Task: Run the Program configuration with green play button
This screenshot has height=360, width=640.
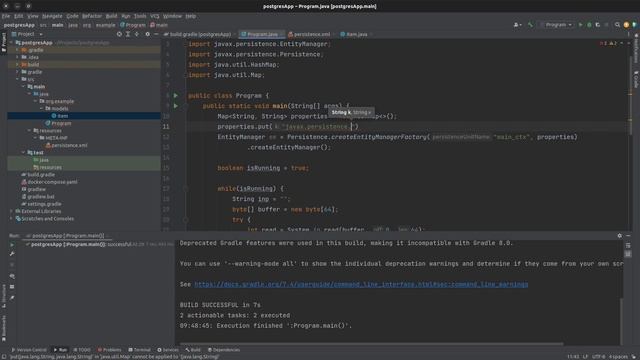Action: 580,25
